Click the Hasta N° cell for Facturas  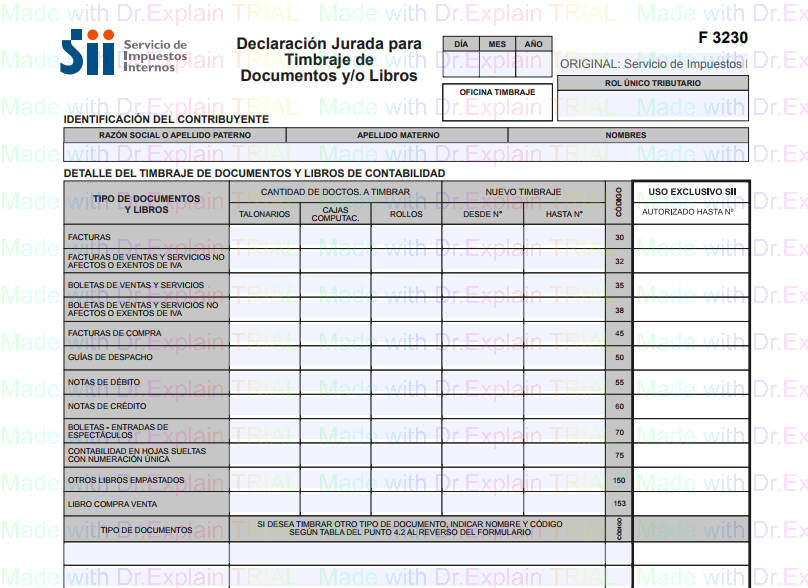[x=564, y=237]
